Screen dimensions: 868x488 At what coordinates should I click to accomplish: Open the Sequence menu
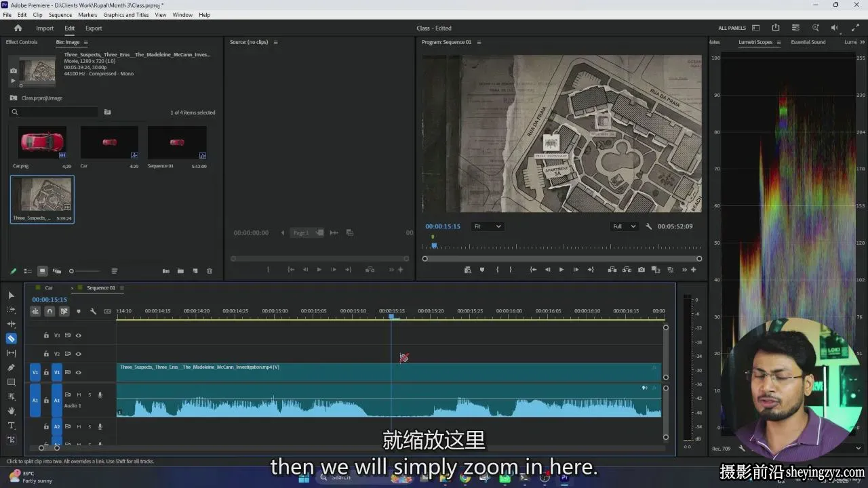(x=60, y=14)
